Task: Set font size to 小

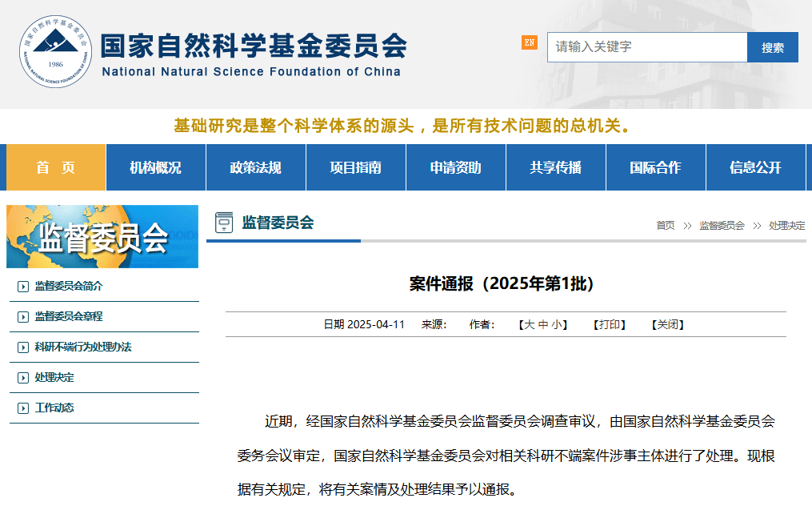Action: [557, 324]
